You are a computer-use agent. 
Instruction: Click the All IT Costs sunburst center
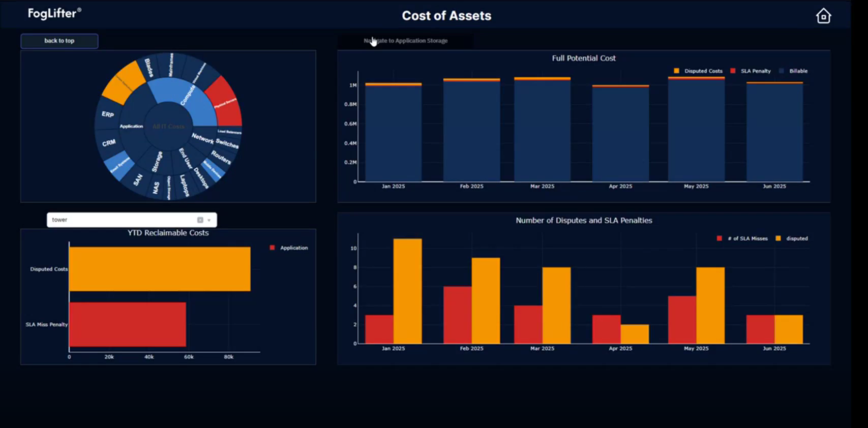168,126
